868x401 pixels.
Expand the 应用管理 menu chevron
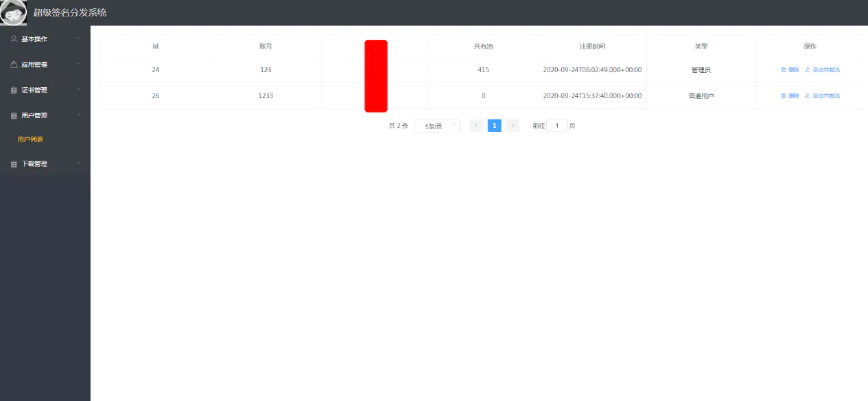[x=78, y=64]
